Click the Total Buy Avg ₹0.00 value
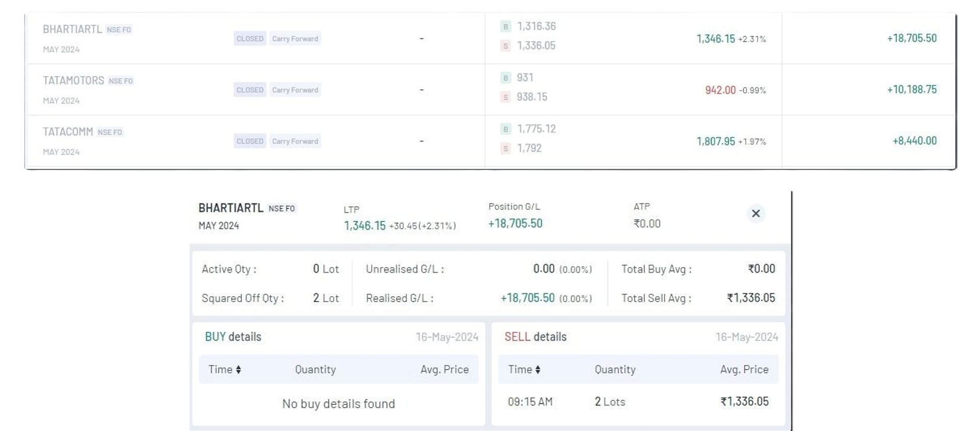 (762, 269)
